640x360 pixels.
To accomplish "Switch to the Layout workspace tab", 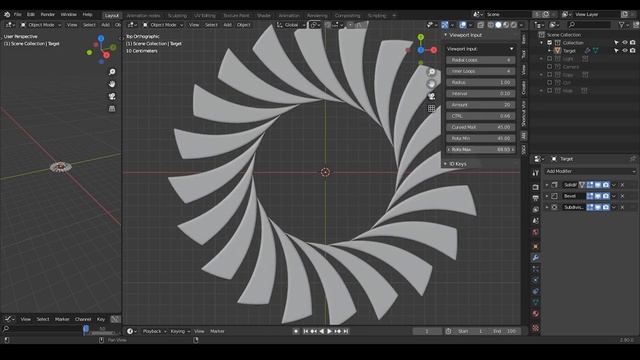I will [111, 16].
